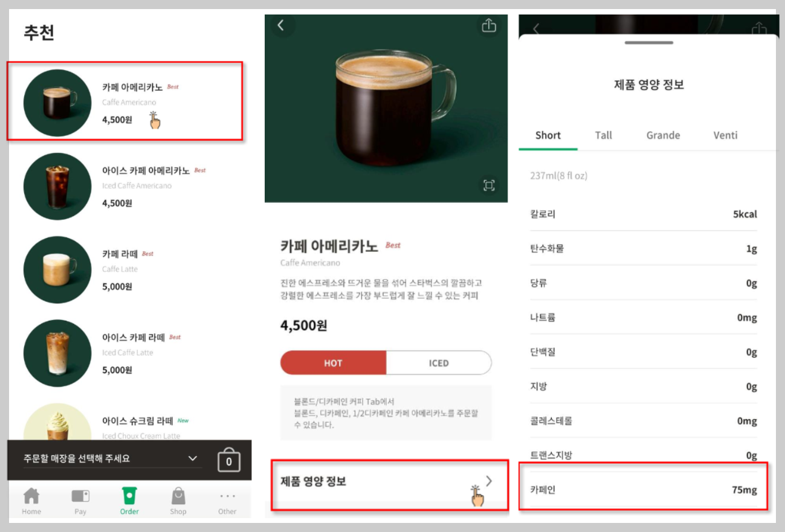The height and width of the screenshot is (532, 785).
Task: Select the Order cup icon
Action: coord(129,496)
